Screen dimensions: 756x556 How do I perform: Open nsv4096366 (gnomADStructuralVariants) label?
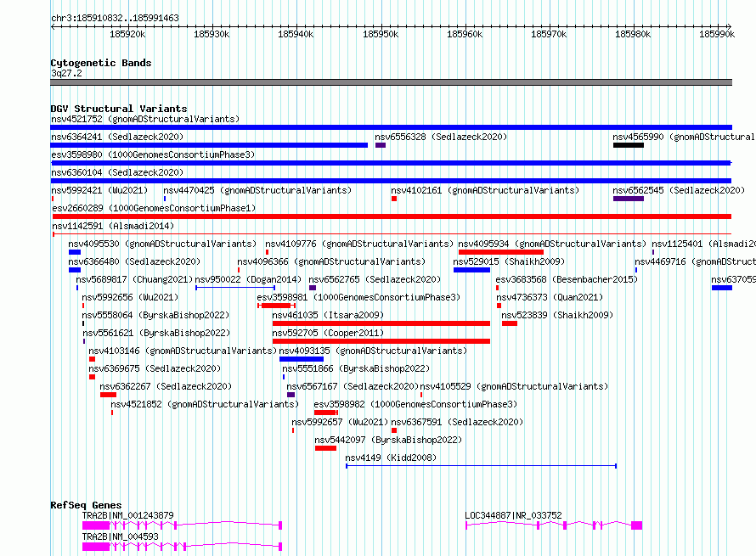(332, 261)
